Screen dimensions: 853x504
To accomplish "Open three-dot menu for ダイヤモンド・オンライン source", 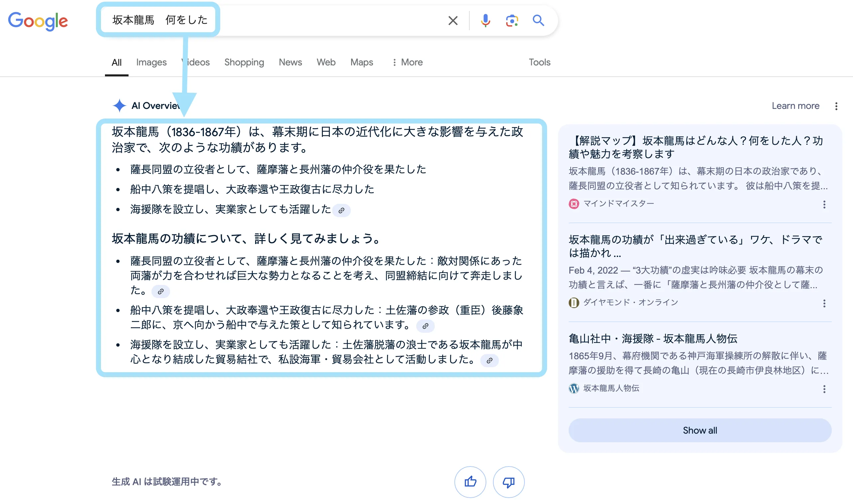I will click(x=824, y=303).
